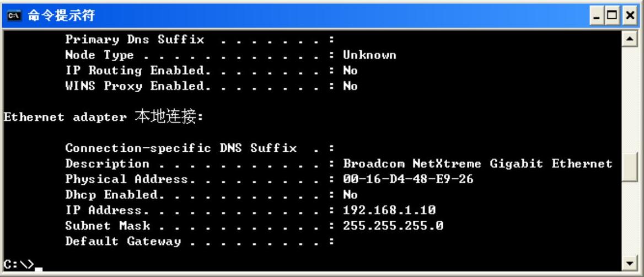
Task: Close the 命令提示符 window
Action: 630,16
